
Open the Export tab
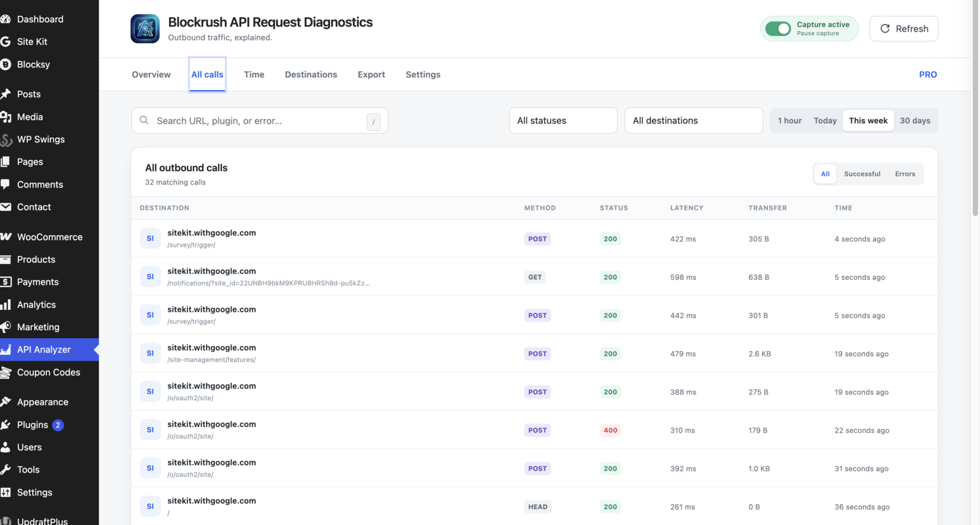pos(371,75)
